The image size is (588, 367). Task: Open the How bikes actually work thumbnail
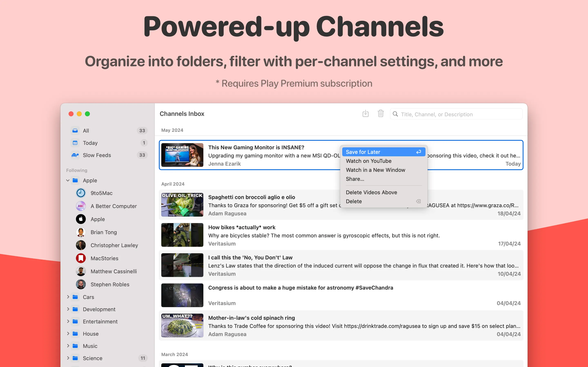tap(182, 235)
